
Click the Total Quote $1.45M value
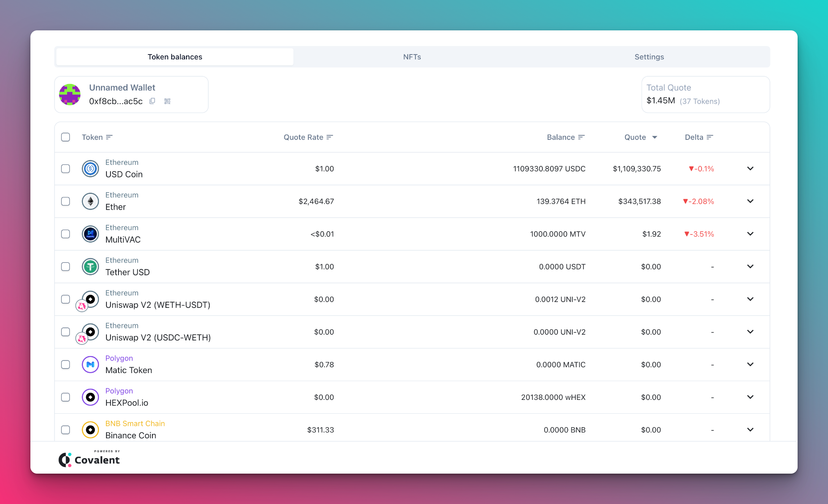[x=661, y=101]
